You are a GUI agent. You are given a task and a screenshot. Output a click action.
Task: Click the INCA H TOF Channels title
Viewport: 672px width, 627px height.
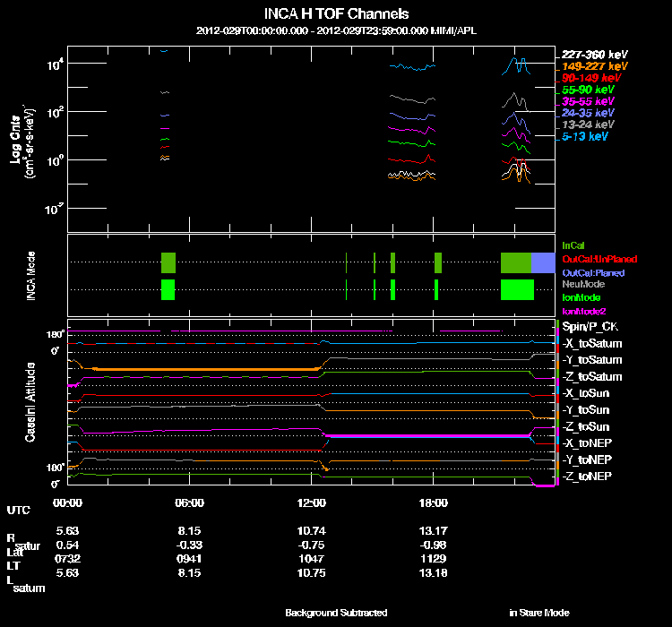[336, 15]
